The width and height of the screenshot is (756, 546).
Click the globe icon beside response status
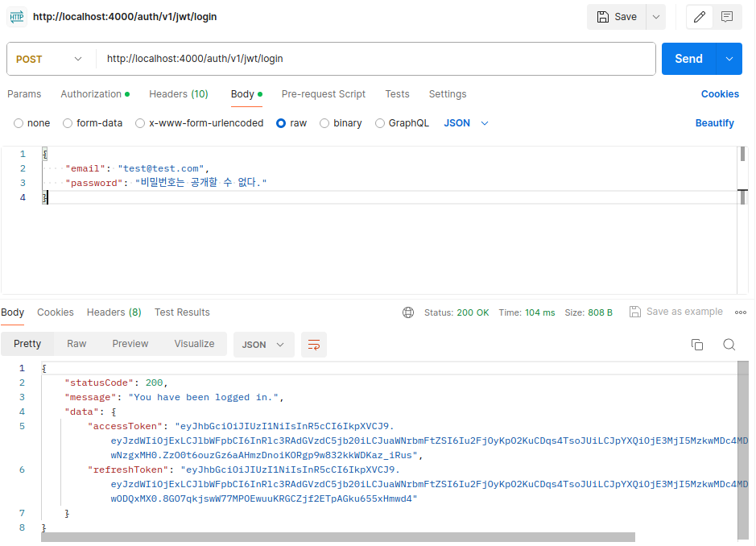click(408, 312)
